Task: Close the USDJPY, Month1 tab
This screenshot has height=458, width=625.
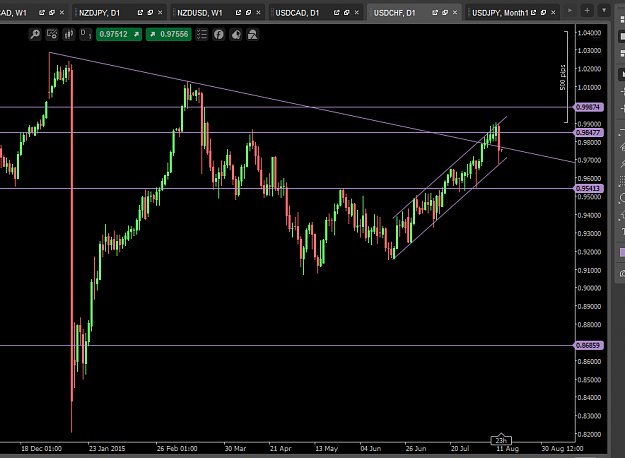Action: (x=553, y=13)
